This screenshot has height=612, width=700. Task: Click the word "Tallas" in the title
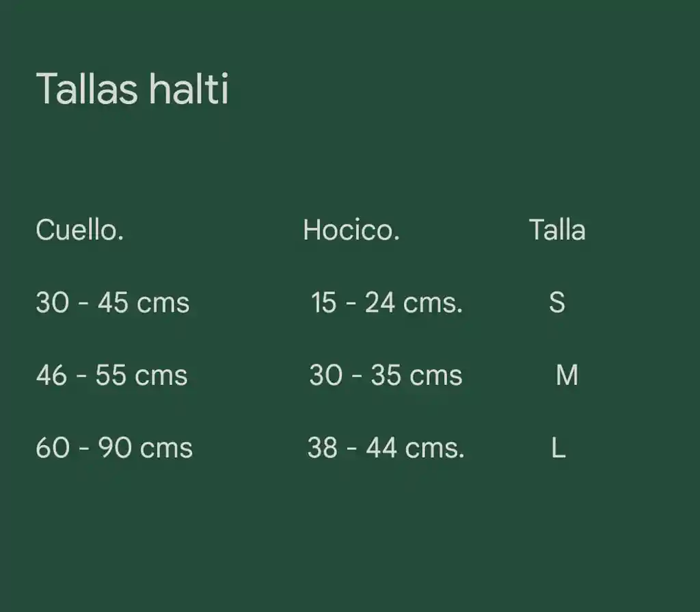coord(87,89)
